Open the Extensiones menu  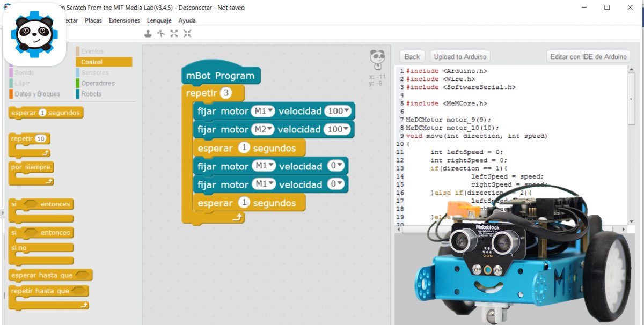point(124,20)
